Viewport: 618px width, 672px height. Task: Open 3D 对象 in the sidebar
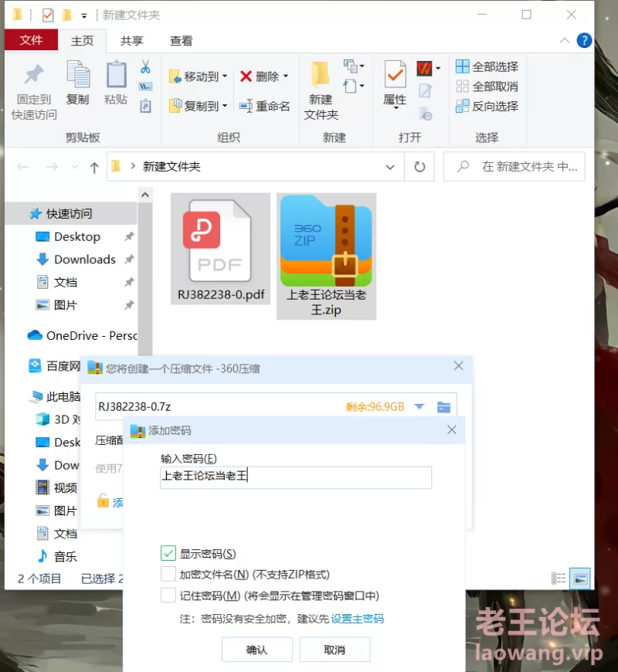click(x=58, y=419)
